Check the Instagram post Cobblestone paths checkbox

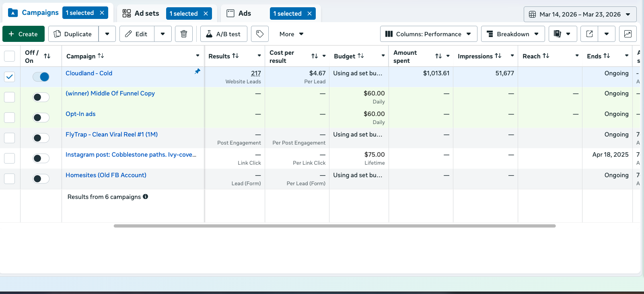pos(9,158)
